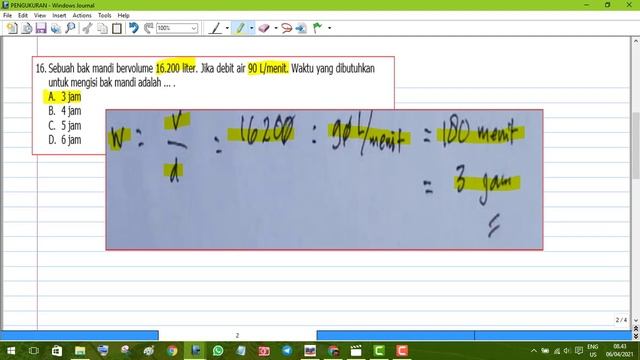Cut selection with scissors icon
This screenshot has height=360, width=640.
[x=87, y=28]
